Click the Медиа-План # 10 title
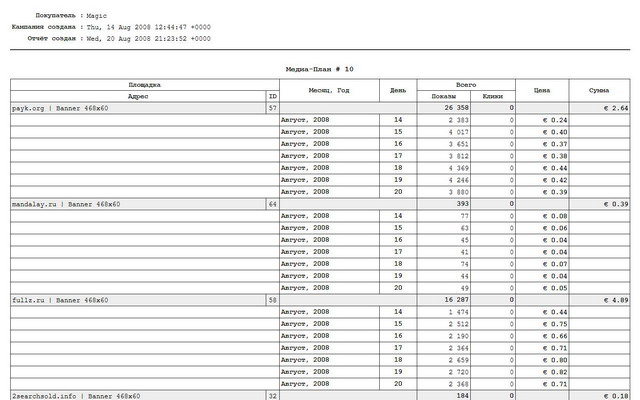This screenshot has height=400, width=640. coord(320,70)
